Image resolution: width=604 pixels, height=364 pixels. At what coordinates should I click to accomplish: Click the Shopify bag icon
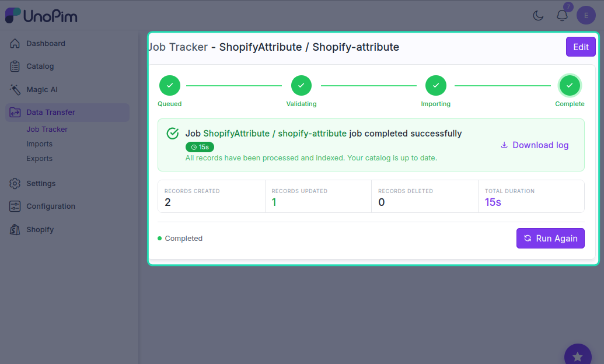click(15, 230)
